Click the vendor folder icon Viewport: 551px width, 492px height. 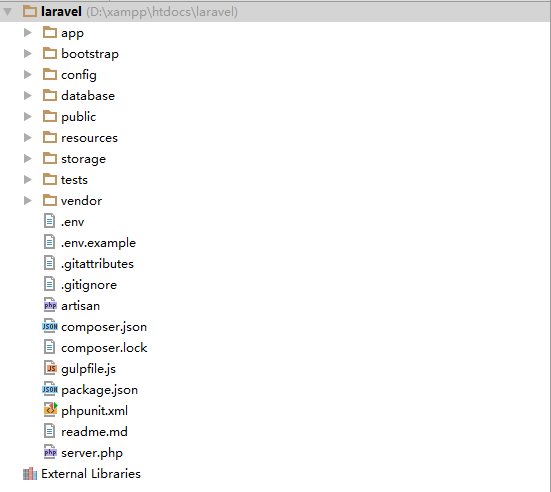point(50,200)
